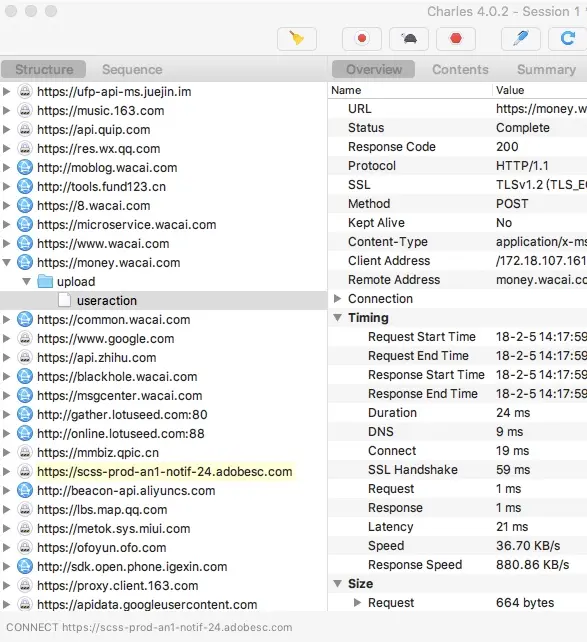Image resolution: width=587 pixels, height=642 pixels.
Task: Select the highlighted scss-prod-an1-notif-24.adobesc.com row
Action: coord(163,471)
